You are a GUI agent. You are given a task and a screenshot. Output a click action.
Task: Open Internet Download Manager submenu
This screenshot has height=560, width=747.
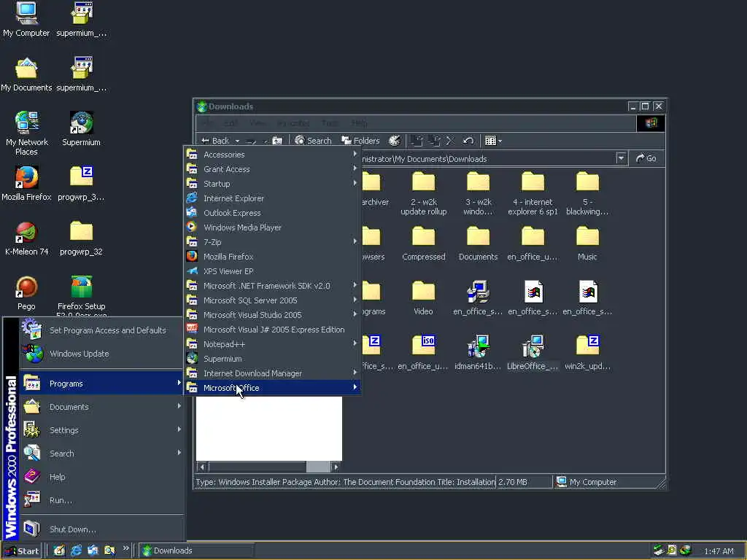[x=272, y=373]
